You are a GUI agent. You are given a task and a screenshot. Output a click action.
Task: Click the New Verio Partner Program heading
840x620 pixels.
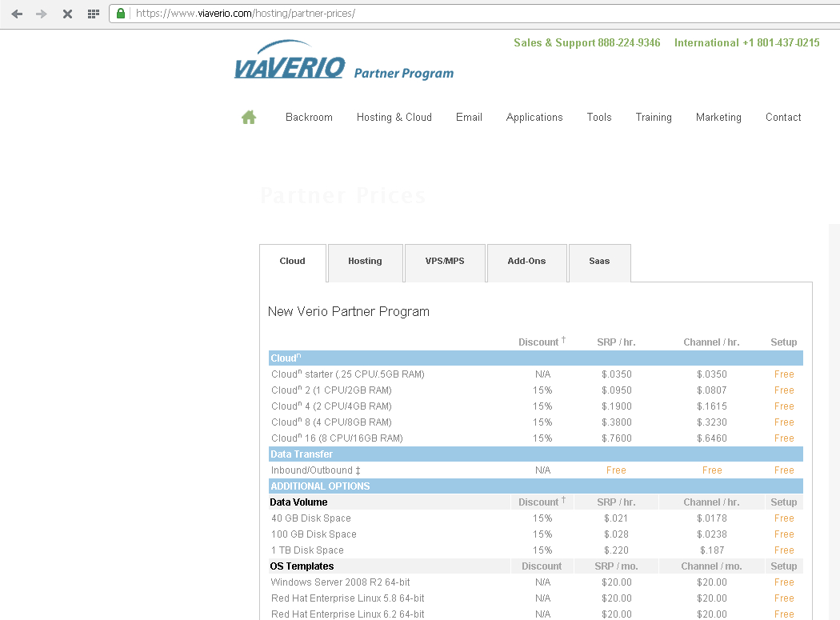349,311
